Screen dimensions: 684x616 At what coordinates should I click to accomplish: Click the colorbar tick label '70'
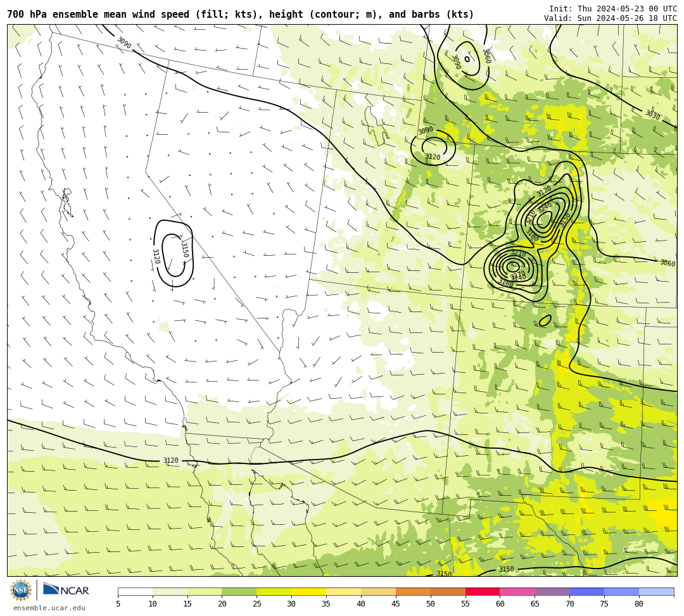pyautogui.click(x=570, y=604)
